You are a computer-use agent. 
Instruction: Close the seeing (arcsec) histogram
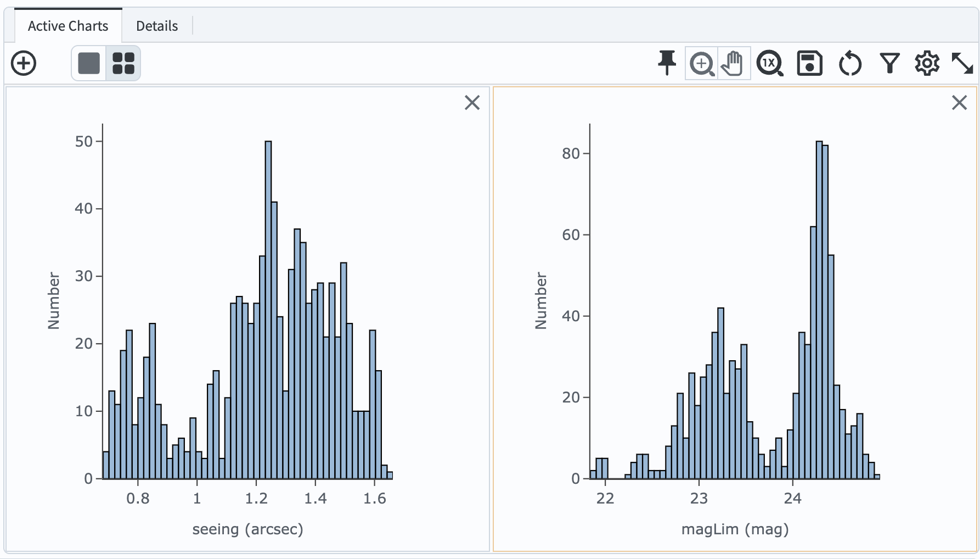tap(472, 103)
